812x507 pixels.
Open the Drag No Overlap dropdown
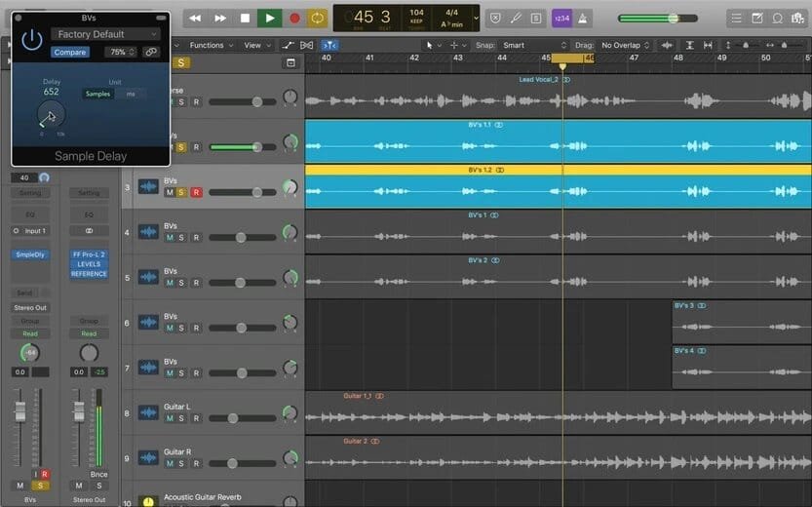coord(625,46)
